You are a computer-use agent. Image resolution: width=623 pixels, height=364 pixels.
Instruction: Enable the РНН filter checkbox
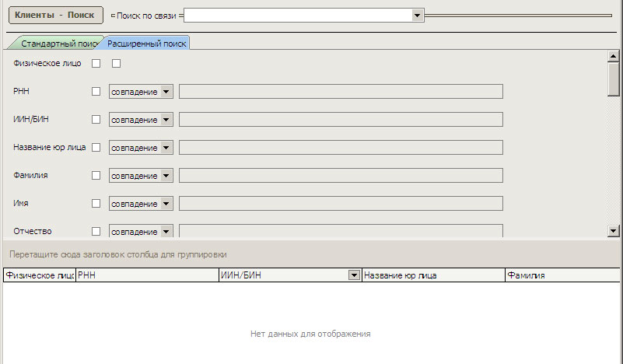(x=96, y=92)
